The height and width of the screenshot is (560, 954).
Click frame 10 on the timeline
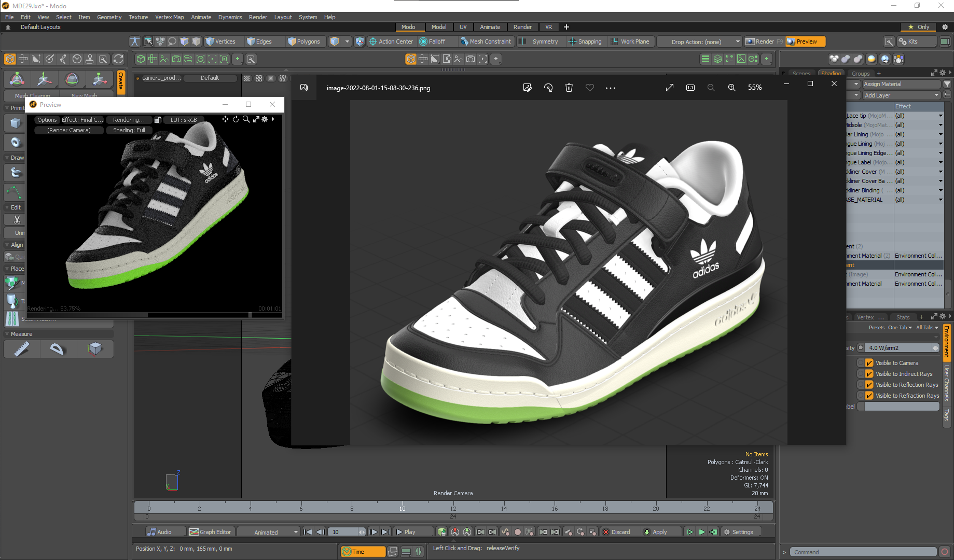(x=402, y=509)
